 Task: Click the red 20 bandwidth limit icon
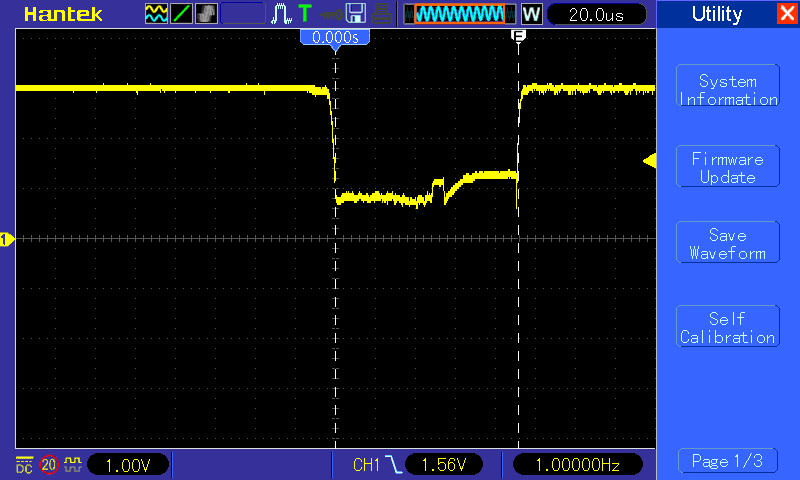(49, 465)
